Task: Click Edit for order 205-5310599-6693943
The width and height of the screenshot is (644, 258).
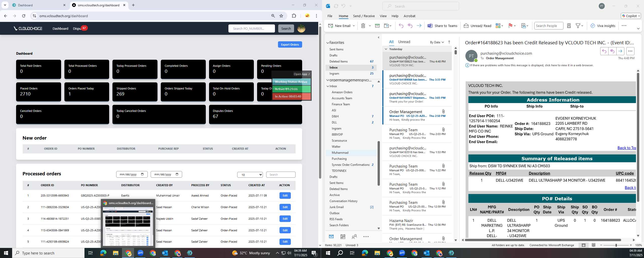Action: tap(285, 196)
